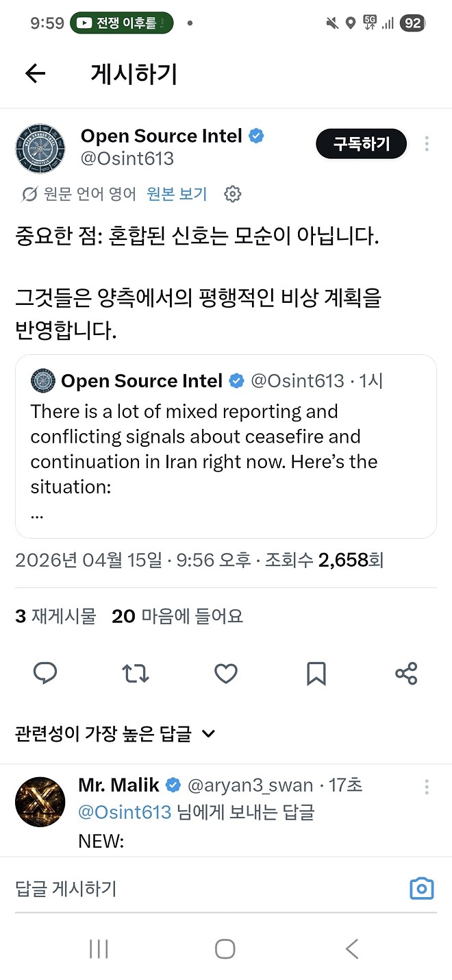This screenshot has width=452, height=980.
Task: Subscribe by tapping 구독하기 button
Action: point(361,143)
